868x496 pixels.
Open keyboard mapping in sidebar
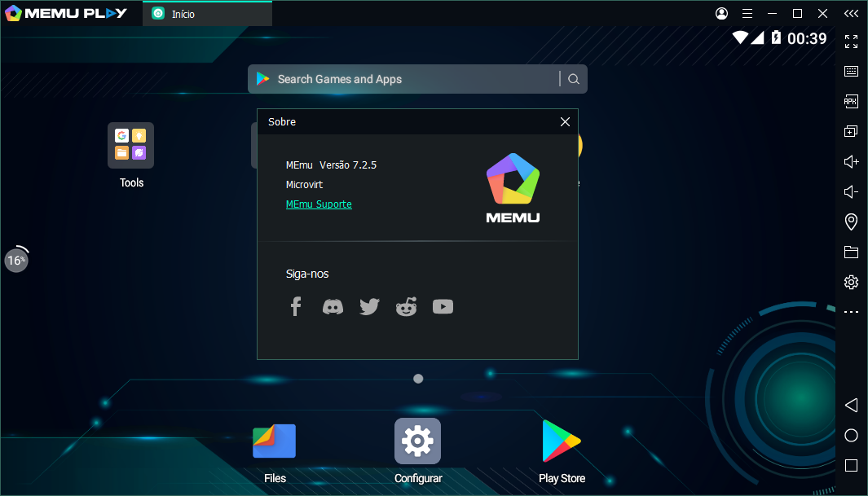pyautogui.click(x=851, y=71)
